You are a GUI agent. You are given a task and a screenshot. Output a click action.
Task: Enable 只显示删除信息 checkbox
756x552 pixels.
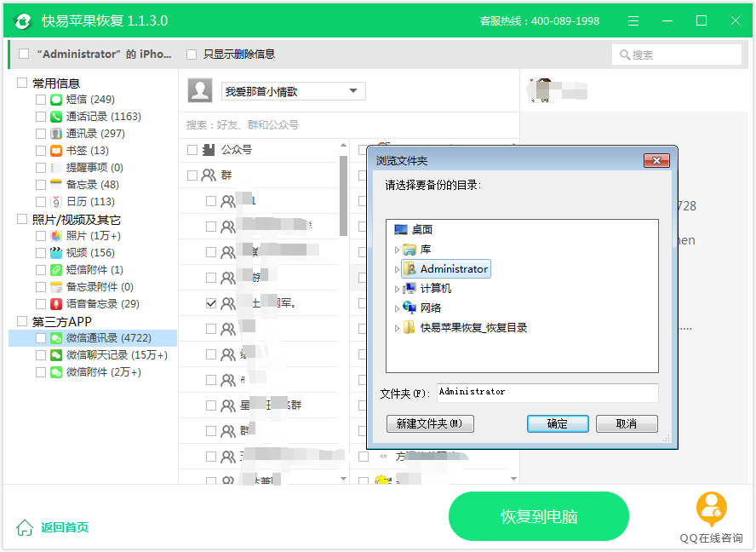(192, 55)
